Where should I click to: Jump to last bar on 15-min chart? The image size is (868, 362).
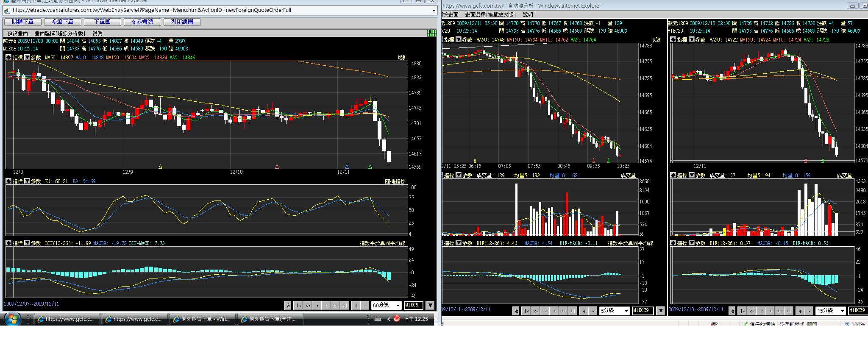click(x=789, y=311)
